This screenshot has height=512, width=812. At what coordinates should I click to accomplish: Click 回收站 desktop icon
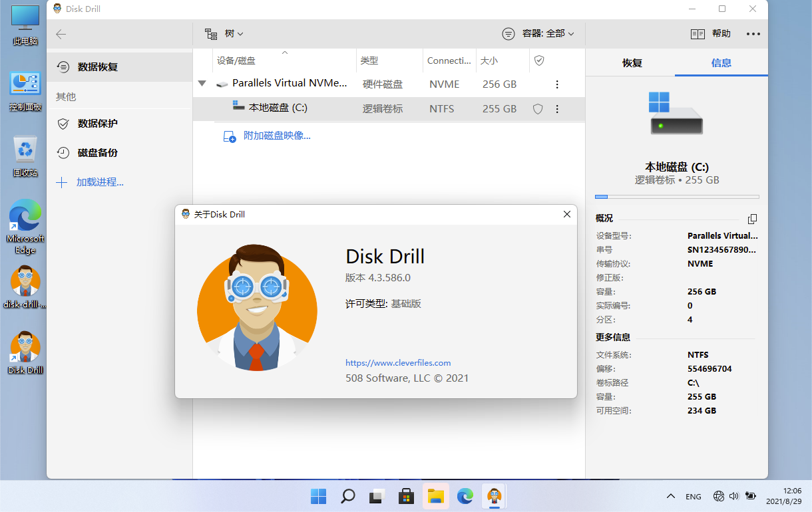(x=25, y=156)
